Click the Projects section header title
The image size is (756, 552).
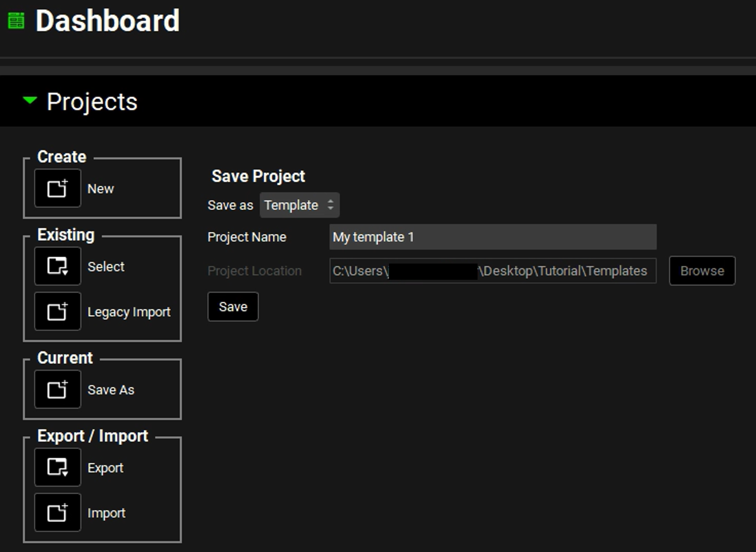pos(92,101)
